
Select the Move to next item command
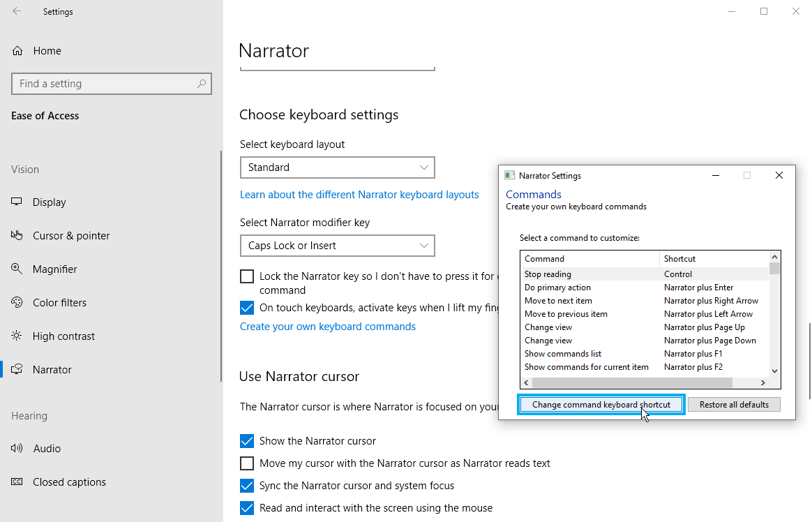645,301
